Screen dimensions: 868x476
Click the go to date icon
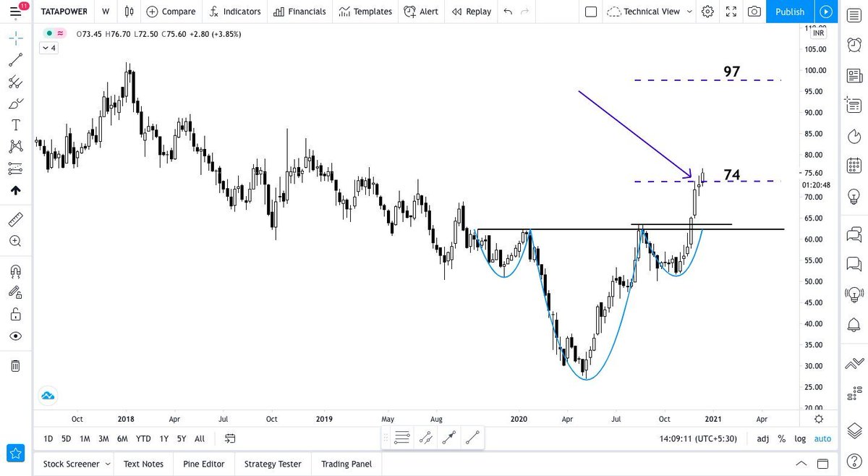click(230, 438)
